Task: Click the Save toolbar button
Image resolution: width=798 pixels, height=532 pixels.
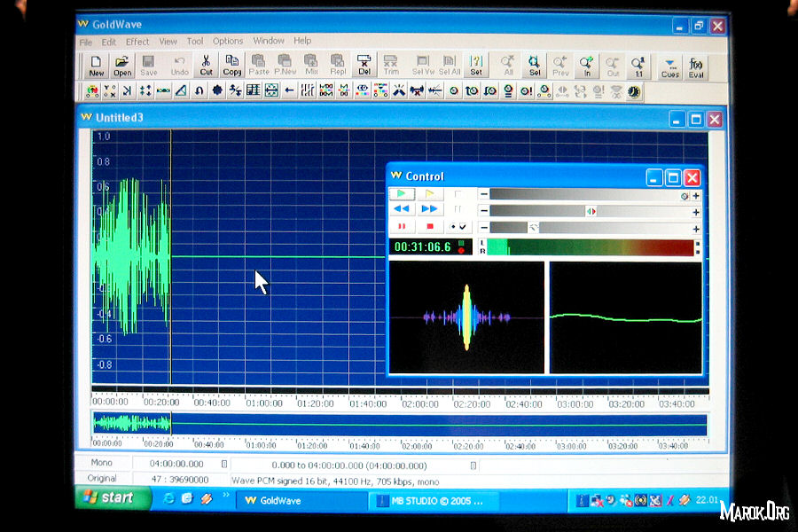Action: (x=149, y=66)
